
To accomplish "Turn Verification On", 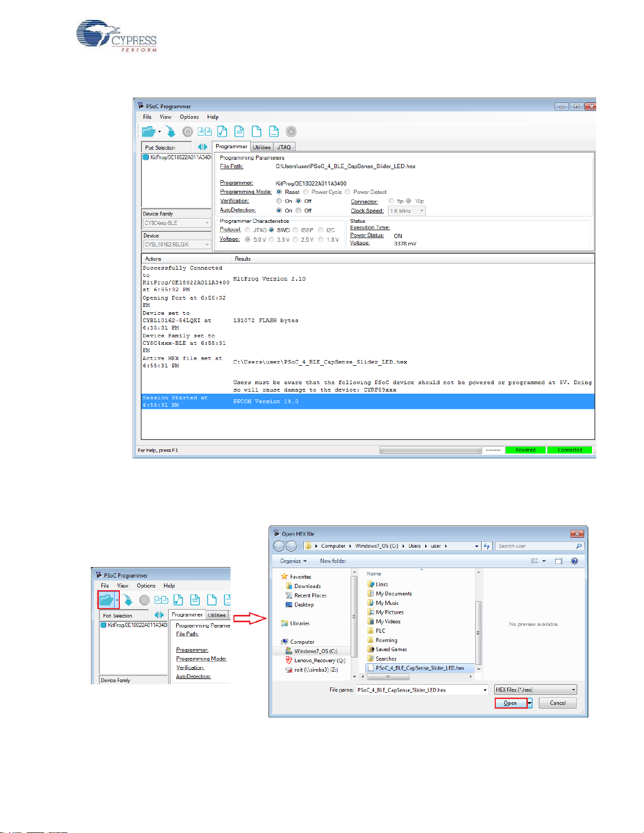I will (279, 201).
